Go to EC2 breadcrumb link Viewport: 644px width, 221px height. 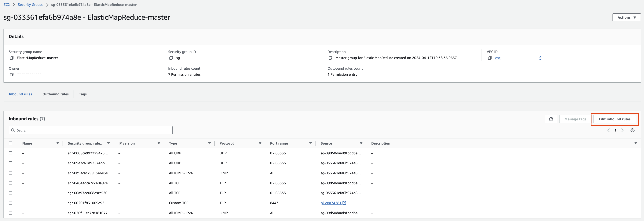[6, 5]
